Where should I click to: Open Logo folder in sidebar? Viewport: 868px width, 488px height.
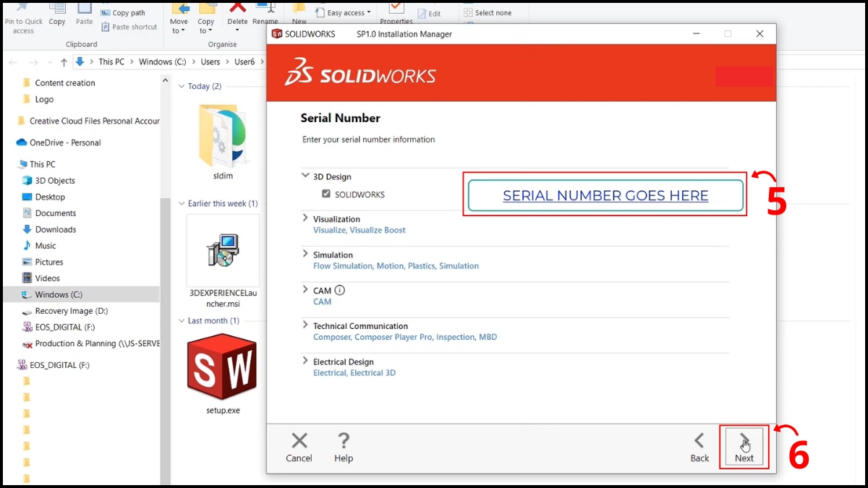[38, 99]
